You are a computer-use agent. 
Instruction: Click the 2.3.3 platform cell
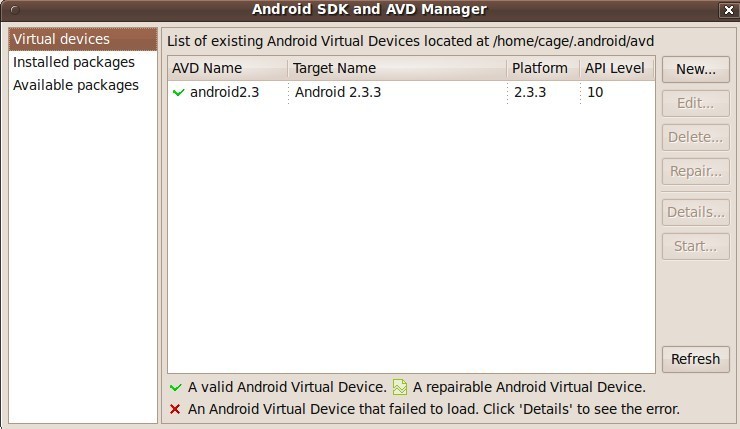530,93
